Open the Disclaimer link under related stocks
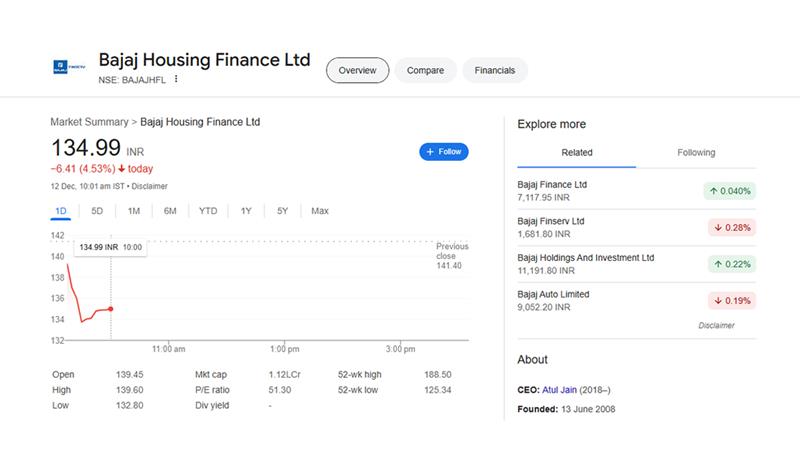The height and width of the screenshot is (450, 800). tap(716, 326)
